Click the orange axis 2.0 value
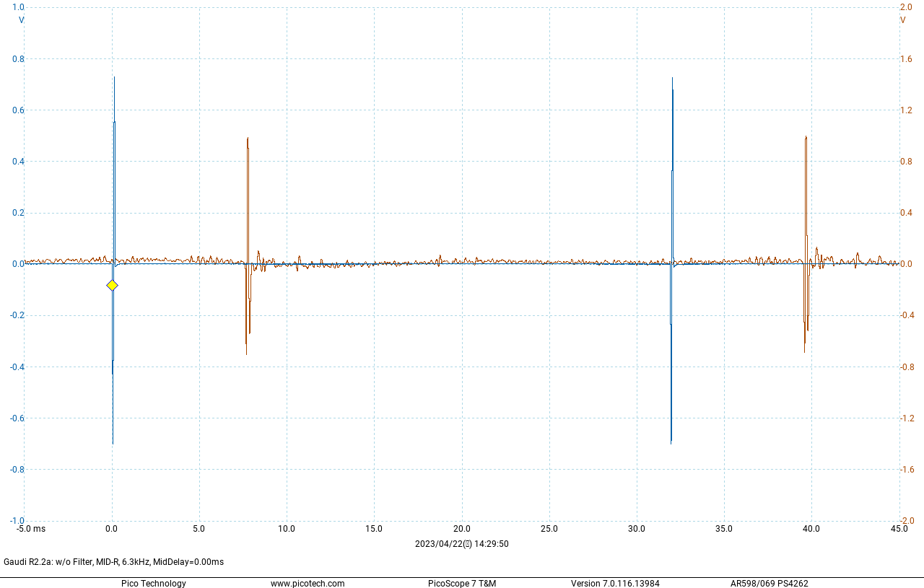 point(906,7)
